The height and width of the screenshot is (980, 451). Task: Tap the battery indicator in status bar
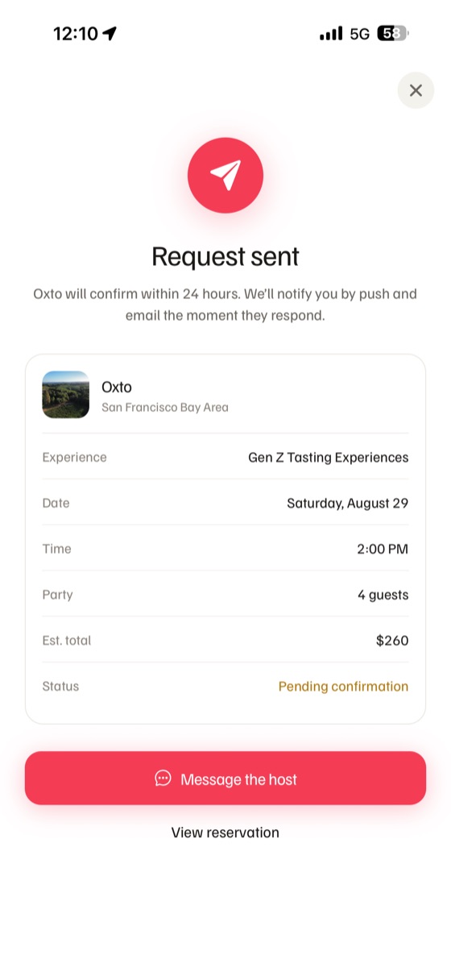pyautogui.click(x=393, y=34)
